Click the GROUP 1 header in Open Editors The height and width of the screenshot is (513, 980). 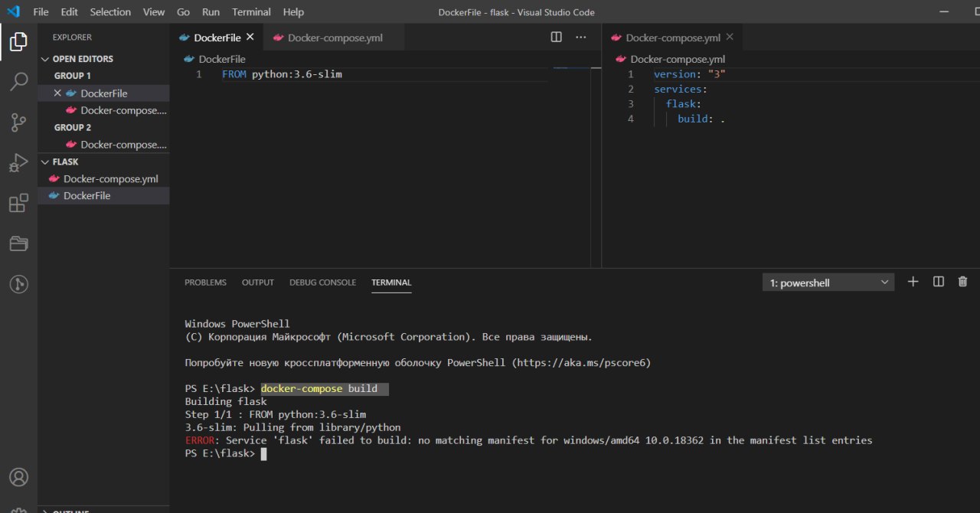pos(73,76)
